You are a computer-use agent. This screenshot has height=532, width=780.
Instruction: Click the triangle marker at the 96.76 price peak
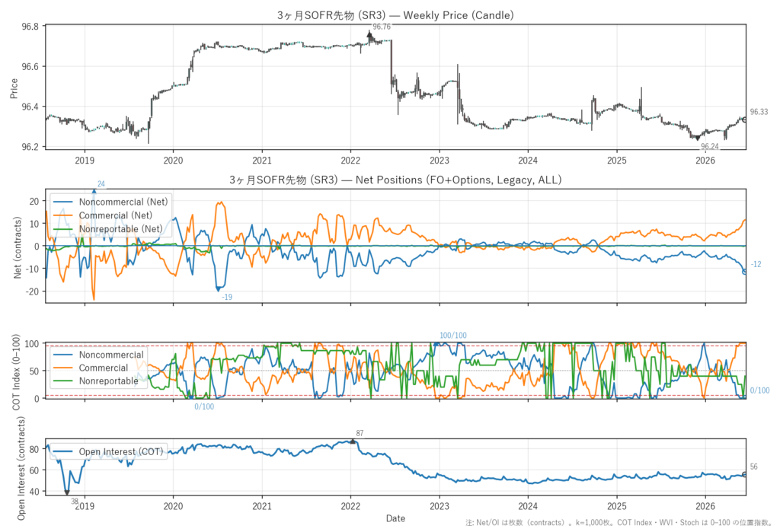click(x=369, y=33)
